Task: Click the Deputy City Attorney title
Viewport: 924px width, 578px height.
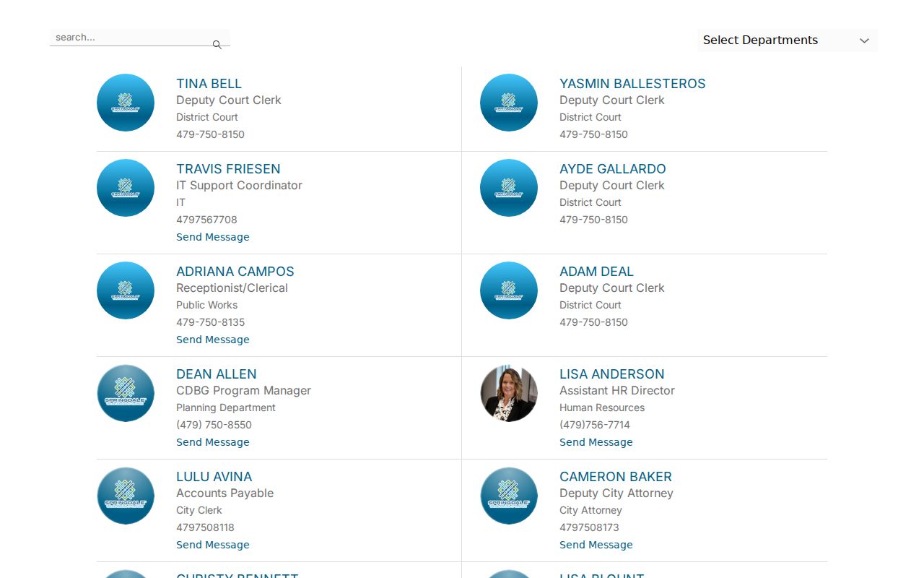Action: [616, 493]
